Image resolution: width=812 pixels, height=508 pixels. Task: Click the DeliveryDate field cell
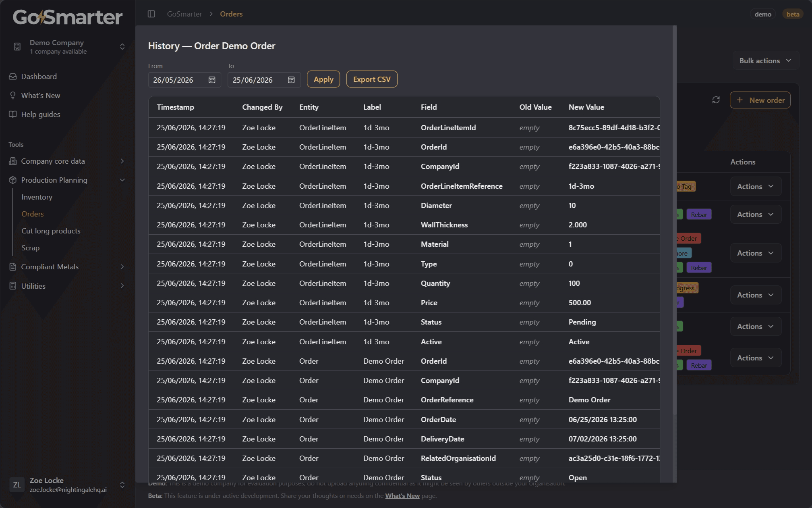[442, 439]
